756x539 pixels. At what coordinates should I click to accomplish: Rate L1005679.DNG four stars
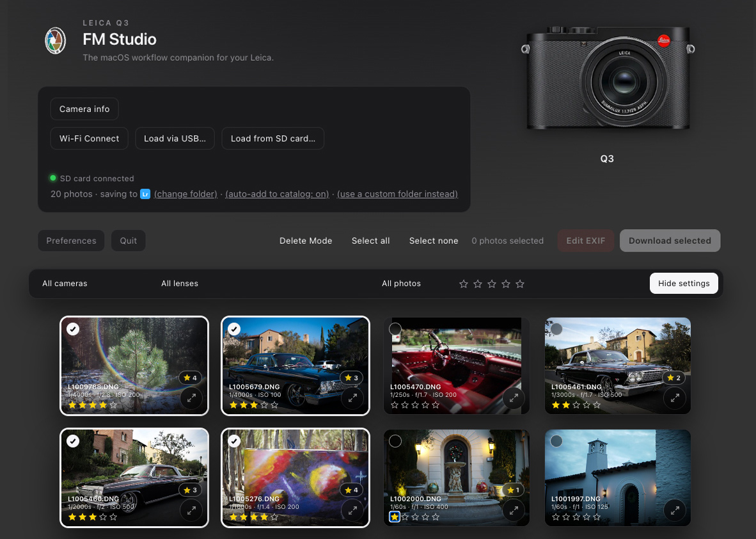point(264,405)
